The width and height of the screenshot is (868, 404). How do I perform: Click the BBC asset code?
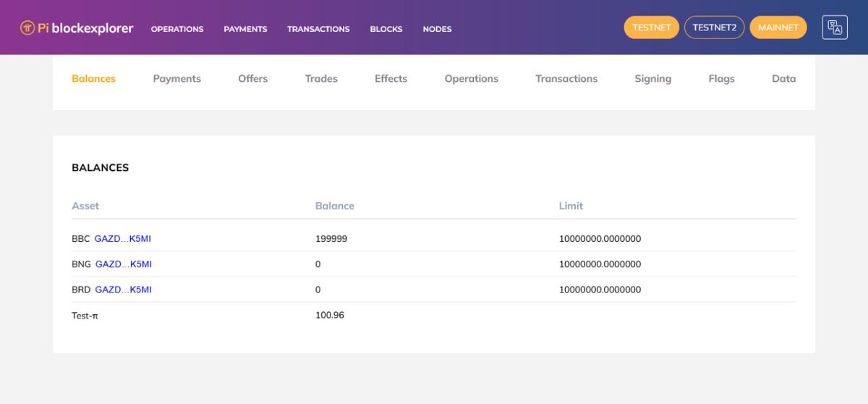click(x=80, y=238)
